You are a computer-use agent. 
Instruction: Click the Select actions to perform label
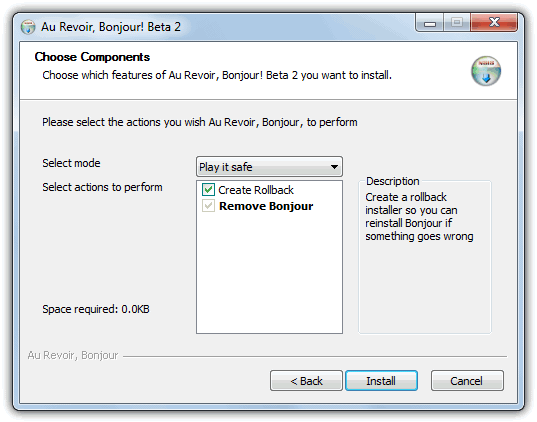pyautogui.click(x=102, y=187)
